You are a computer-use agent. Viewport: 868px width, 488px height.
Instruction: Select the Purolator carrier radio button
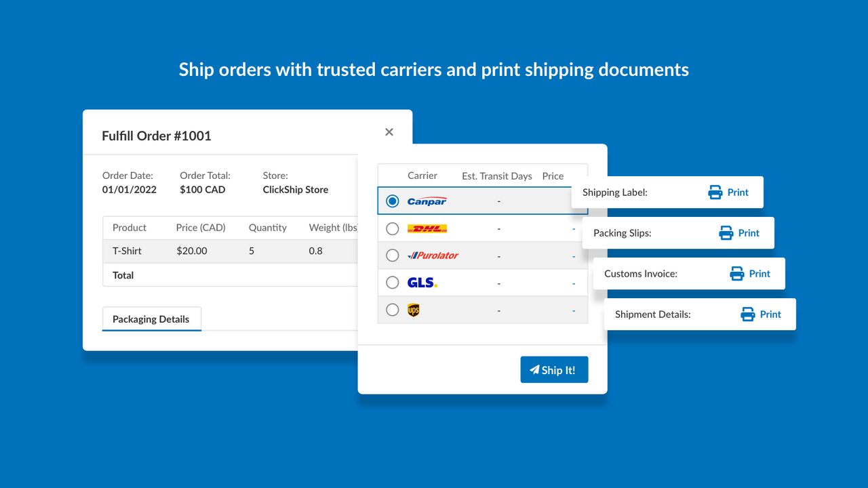tap(392, 255)
